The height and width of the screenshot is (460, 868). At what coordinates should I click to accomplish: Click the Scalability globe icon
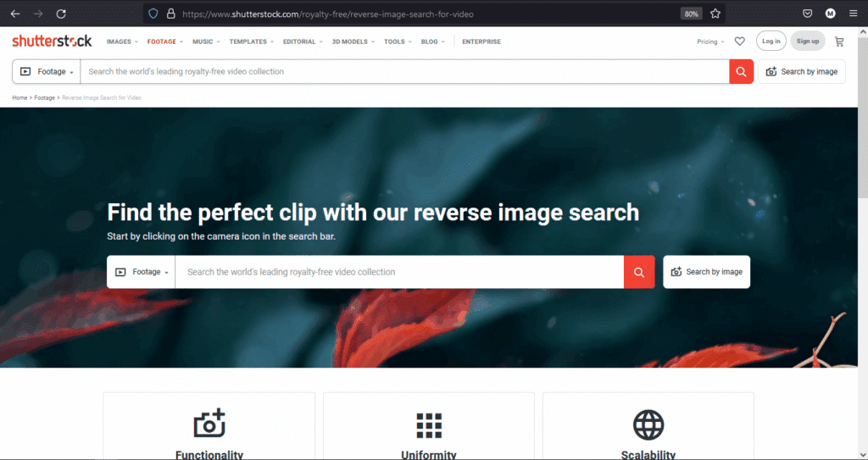coord(648,425)
